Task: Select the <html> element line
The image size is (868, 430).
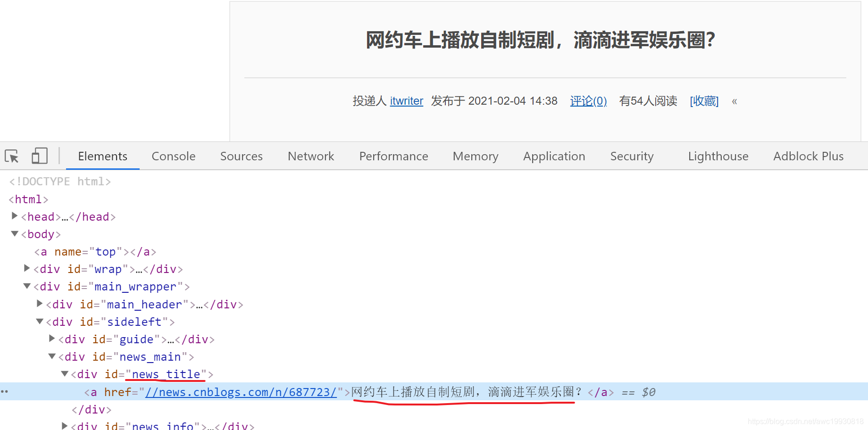Action: click(x=28, y=199)
